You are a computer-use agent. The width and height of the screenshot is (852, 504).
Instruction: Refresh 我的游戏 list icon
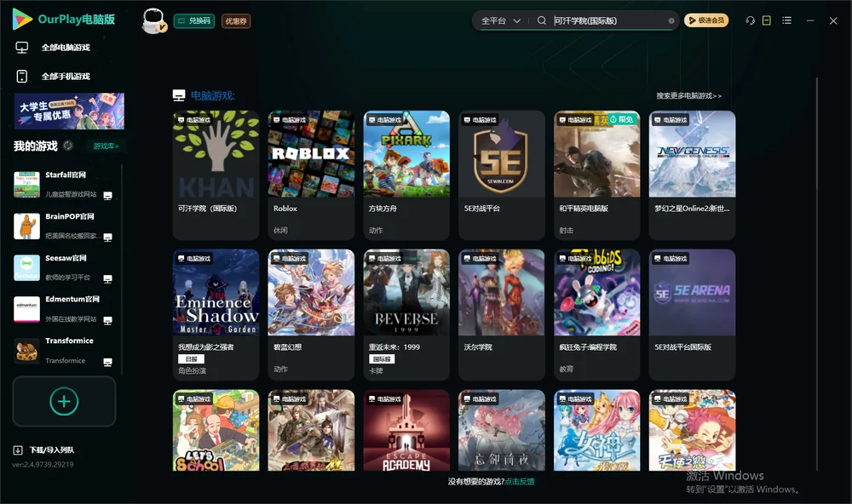[x=68, y=146]
